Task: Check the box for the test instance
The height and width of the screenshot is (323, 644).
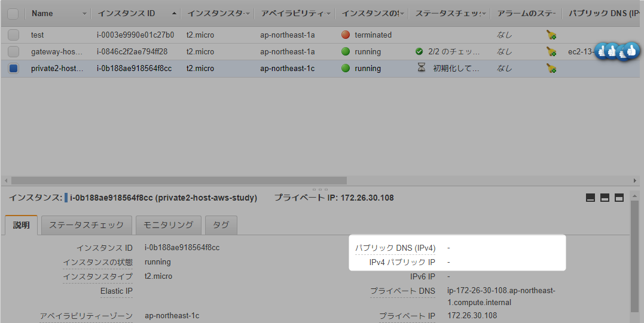Action: (x=14, y=35)
